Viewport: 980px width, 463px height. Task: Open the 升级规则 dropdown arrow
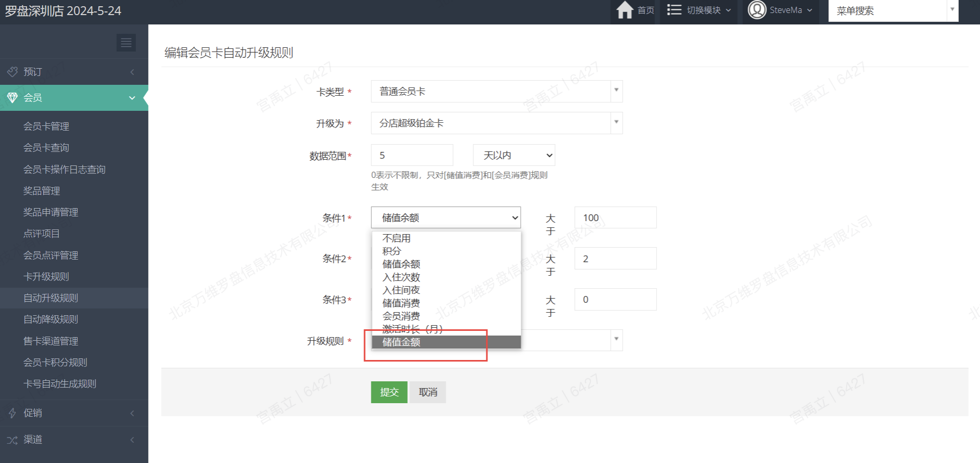coord(616,339)
